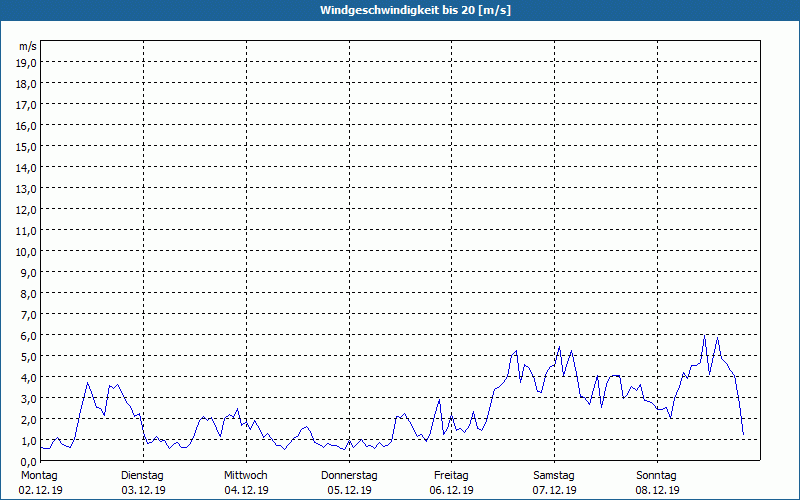
Task: Click the Samstag day label
Action: coord(554,476)
